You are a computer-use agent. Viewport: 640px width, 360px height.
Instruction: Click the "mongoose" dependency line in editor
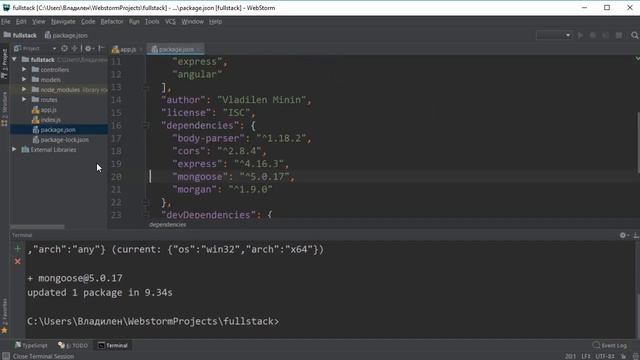[233, 177]
